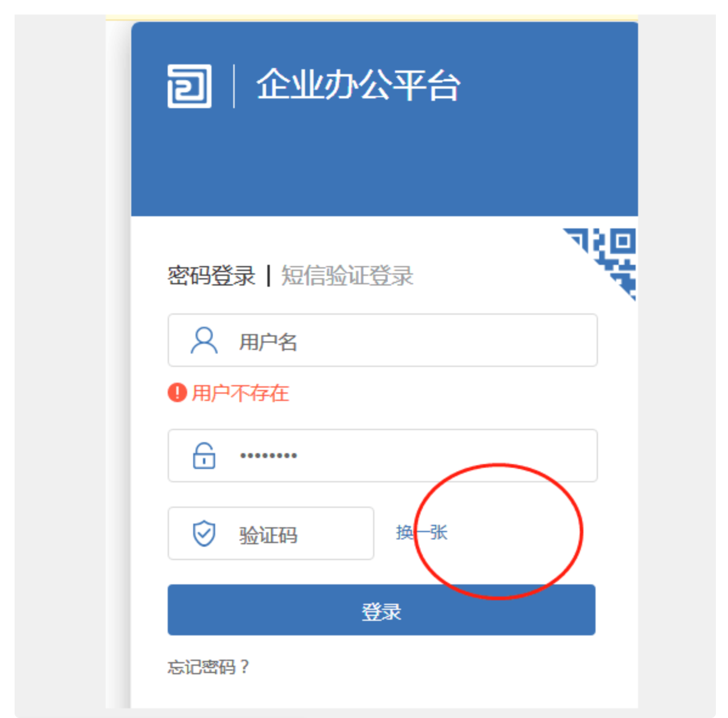The image size is (728, 718).
Task: Refresh captcha with 换一张 link
Action: tap(422, 532)
